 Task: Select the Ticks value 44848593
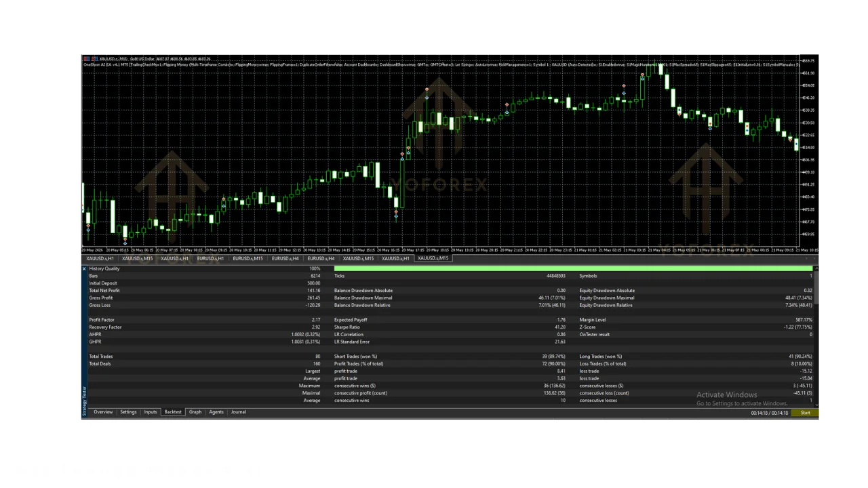coord(555,276)
